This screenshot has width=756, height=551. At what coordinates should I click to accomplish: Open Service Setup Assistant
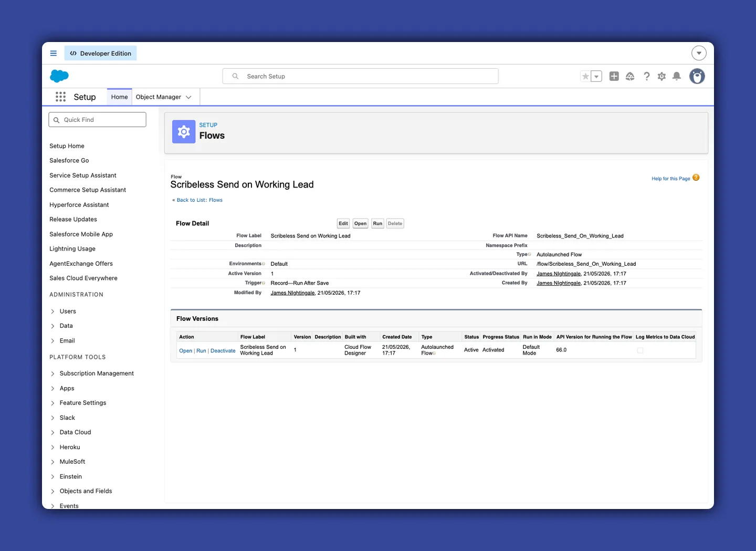83,175
